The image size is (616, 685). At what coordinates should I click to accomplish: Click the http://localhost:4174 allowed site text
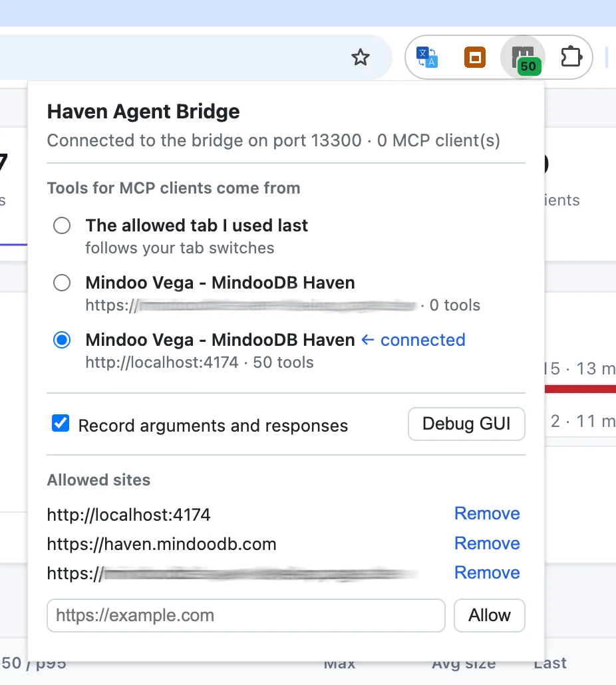tap(129, 515)
